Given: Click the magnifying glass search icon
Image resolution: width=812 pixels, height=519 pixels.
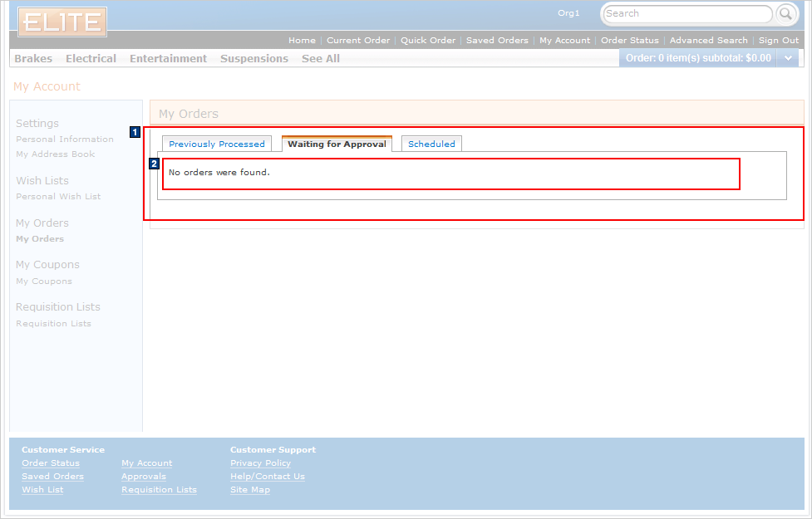Looking at the screenshot, I should (x=785, y=13).
